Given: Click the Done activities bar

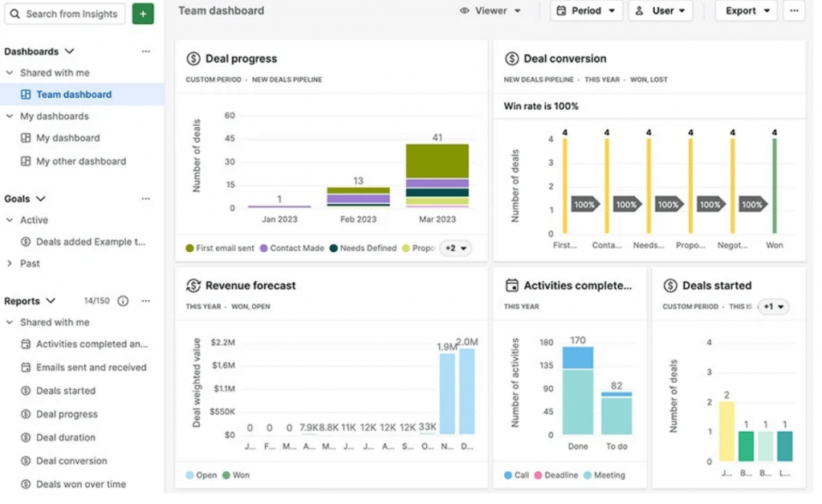Looking at the screenshot, I should [x=578, y=391].
